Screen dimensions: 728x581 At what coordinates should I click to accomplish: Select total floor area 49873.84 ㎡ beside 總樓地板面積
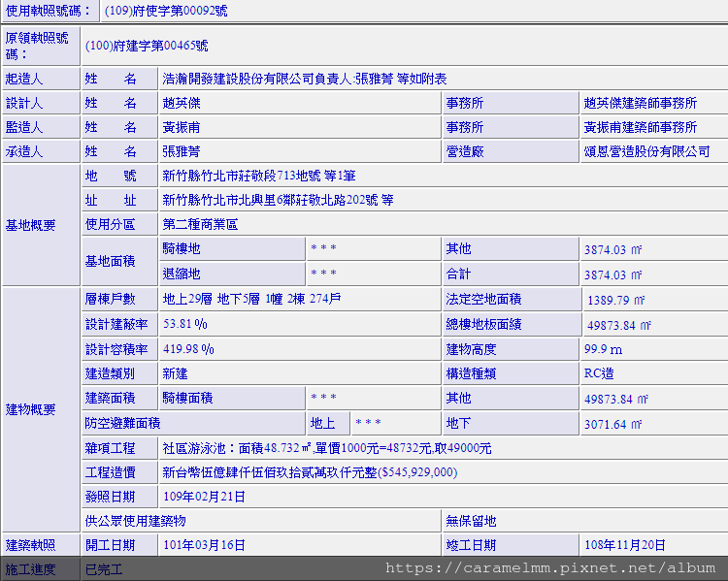click(619, 325)
